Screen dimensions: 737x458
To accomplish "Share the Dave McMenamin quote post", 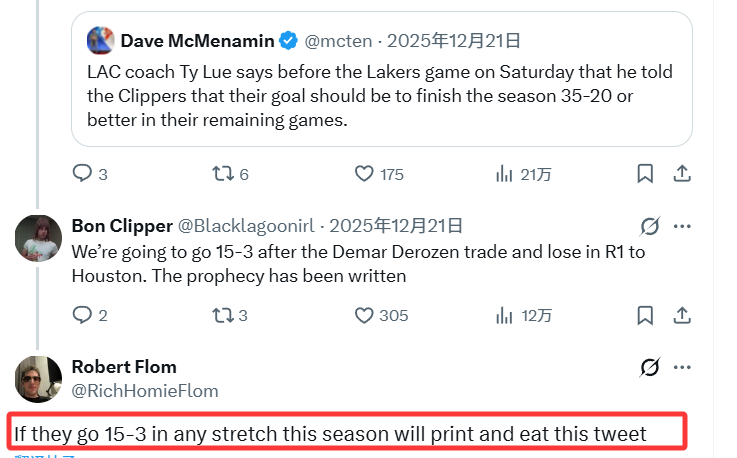I will (682, 173).
